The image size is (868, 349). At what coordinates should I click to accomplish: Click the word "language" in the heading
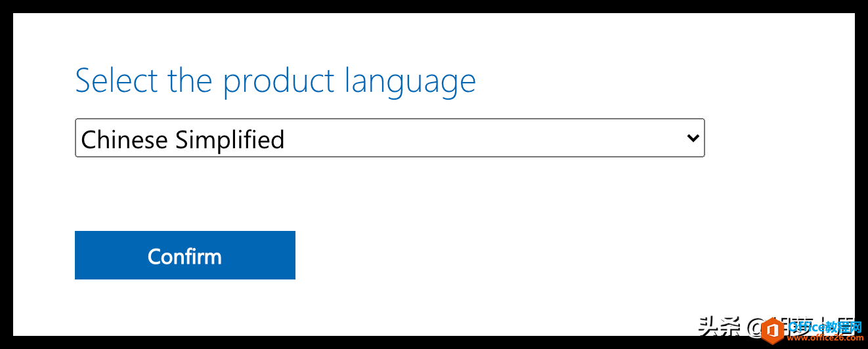tap(410, 83)
